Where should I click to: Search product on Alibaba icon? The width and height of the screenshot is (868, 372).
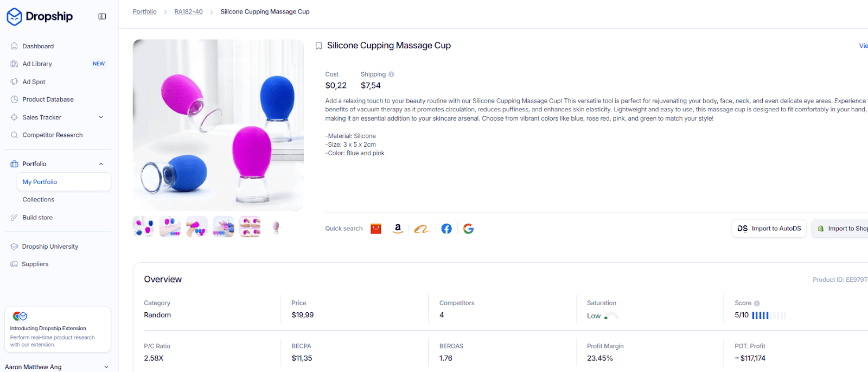click(x=422, y=229)
